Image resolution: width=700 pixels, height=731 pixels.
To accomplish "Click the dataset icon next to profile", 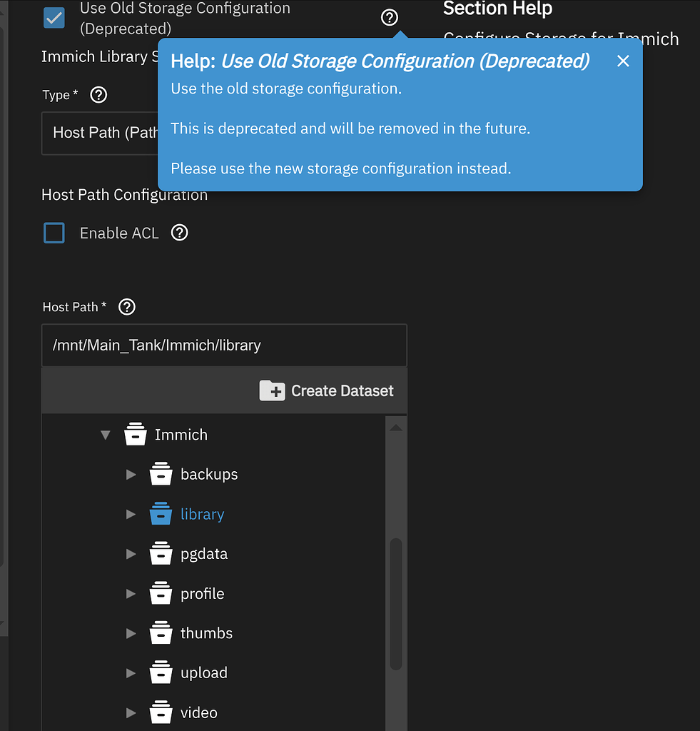I will 161,593.
